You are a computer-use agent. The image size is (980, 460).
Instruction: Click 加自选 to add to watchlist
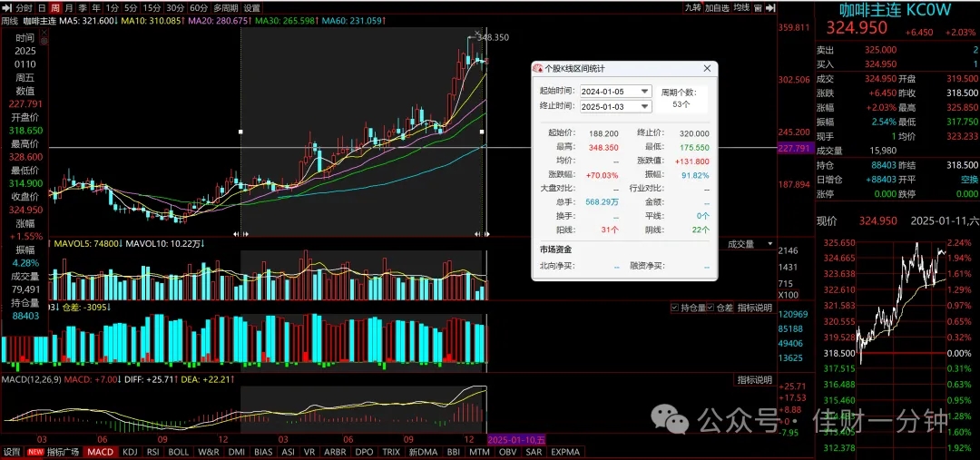717,8
